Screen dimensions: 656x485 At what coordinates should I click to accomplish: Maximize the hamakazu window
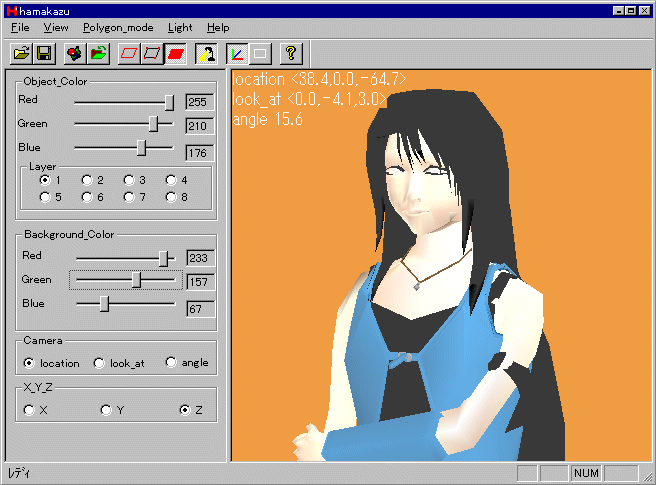[x=631, y=11]
